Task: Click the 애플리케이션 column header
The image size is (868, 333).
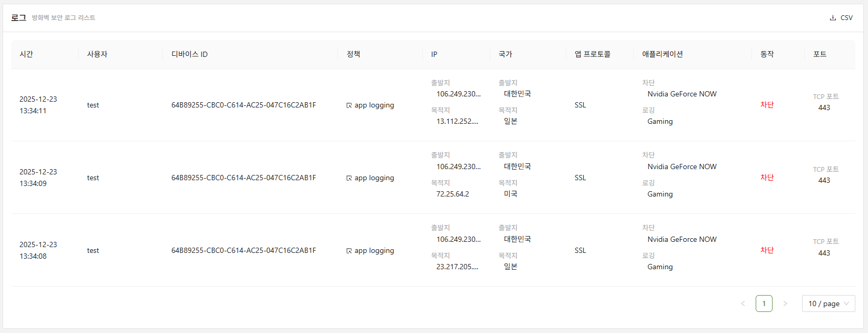Action: point(662,54)
